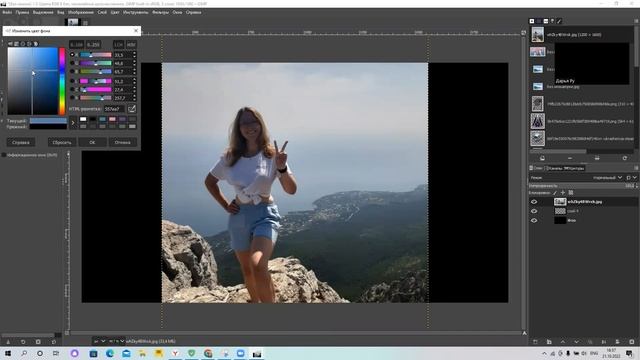Select the Watercolor selector tab icon
640x360 pixels.
[x=23, y=44]
